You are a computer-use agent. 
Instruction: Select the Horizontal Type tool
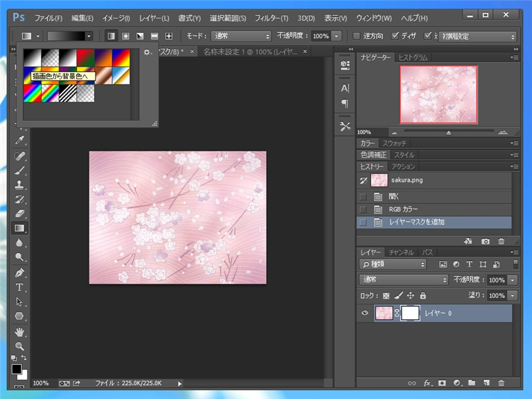(x=20, y=287)
